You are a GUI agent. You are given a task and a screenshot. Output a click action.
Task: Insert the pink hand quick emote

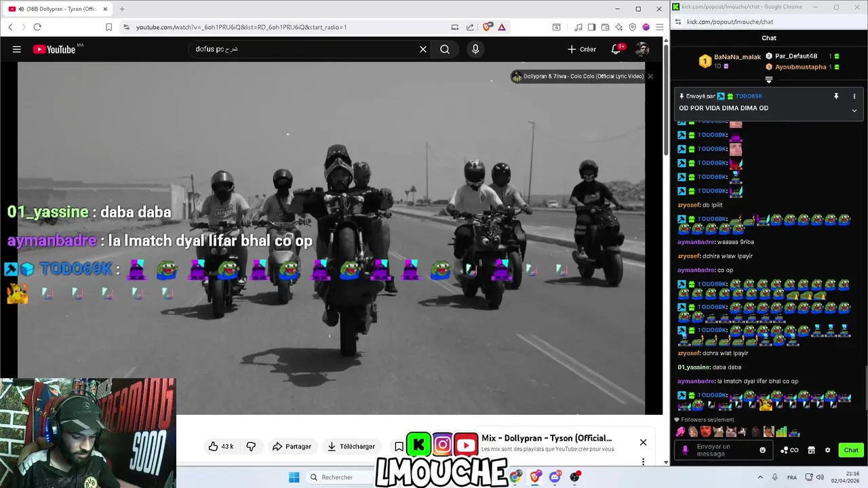click(x=680, y=432)
